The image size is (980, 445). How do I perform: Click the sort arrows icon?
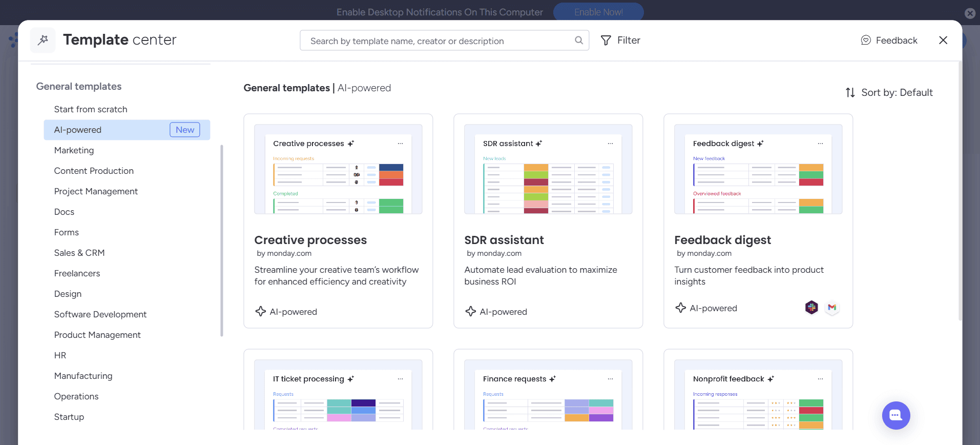[850, 92]
